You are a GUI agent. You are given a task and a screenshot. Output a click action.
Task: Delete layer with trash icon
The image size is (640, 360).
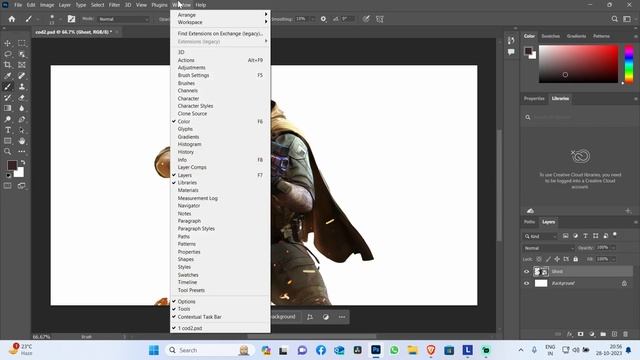(625, 334)
